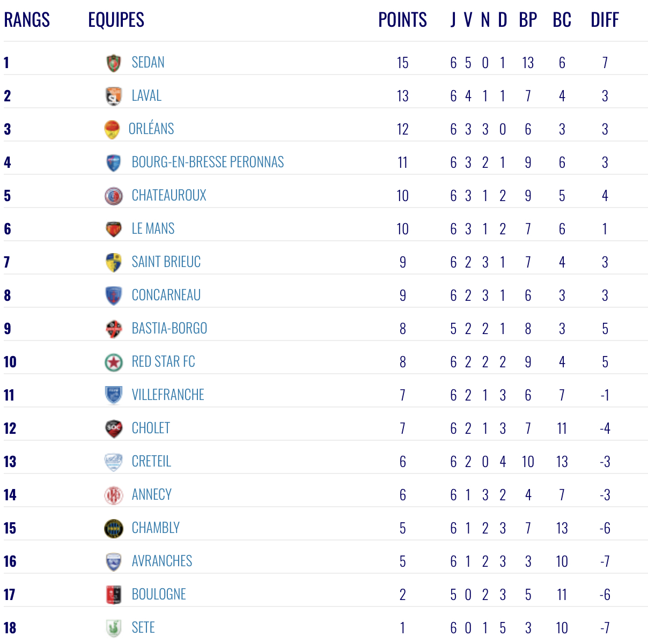Select the Saint Brieuc crest icon
Viewport: 648px width, 644px height.
(x=113, y=262)
